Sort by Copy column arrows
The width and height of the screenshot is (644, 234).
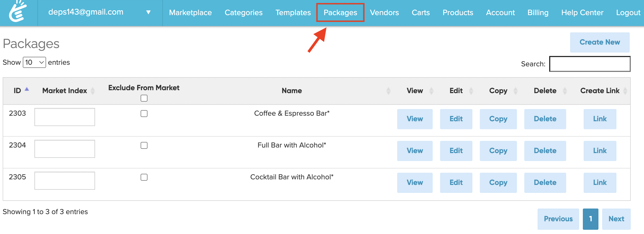click(516, 91)
